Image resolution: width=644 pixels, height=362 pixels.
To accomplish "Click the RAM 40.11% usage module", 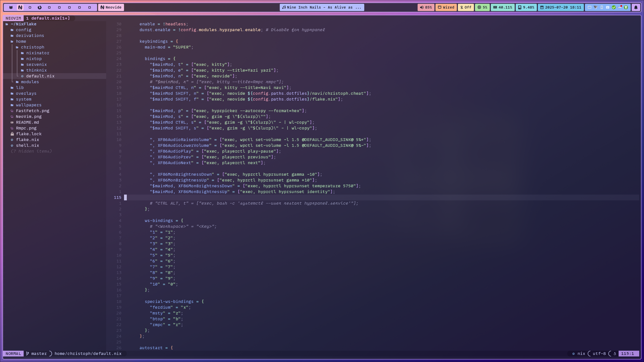I will click(x=503, y=7).
